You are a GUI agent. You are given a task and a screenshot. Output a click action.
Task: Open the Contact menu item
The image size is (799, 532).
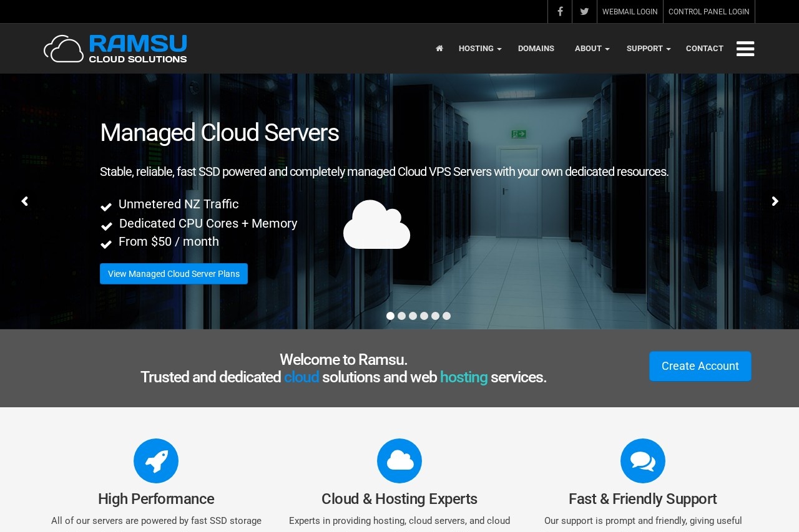click(x=704, y=49)
